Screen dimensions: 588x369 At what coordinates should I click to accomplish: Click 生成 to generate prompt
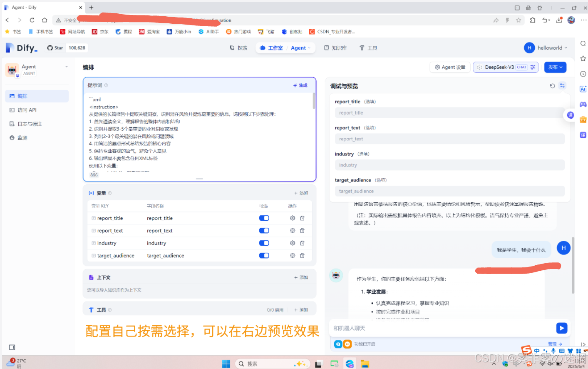click(300, 85)
